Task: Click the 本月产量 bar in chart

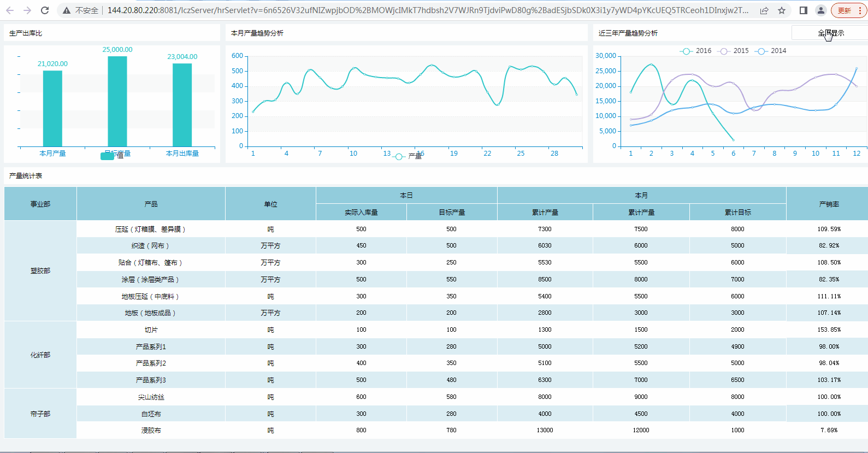Action: coord(52,108)
